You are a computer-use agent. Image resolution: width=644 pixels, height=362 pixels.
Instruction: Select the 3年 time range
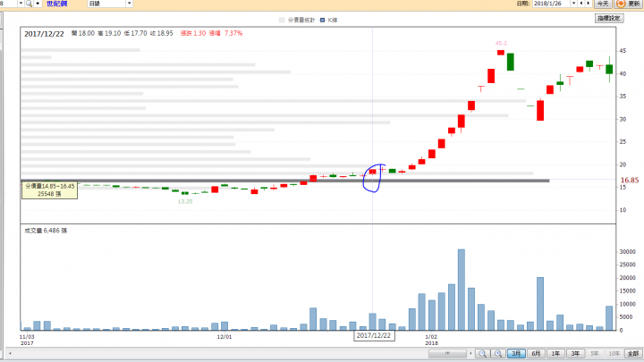tap(575, 353)
